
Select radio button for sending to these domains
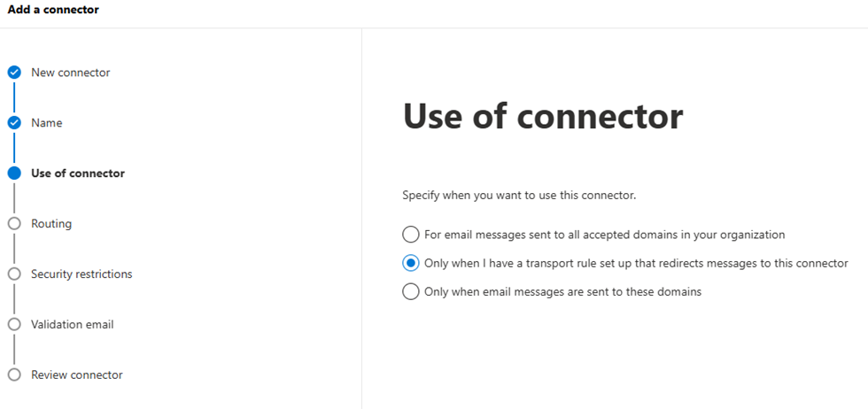click(411, 291)
